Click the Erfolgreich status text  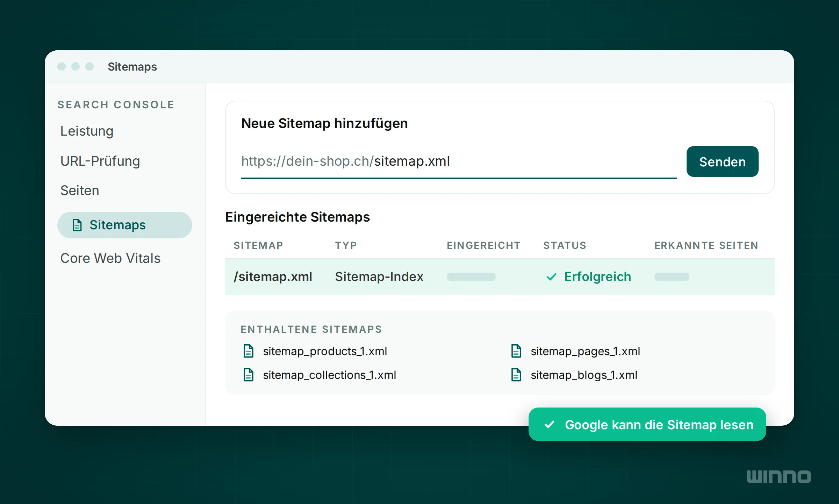(x=597, y=277)
